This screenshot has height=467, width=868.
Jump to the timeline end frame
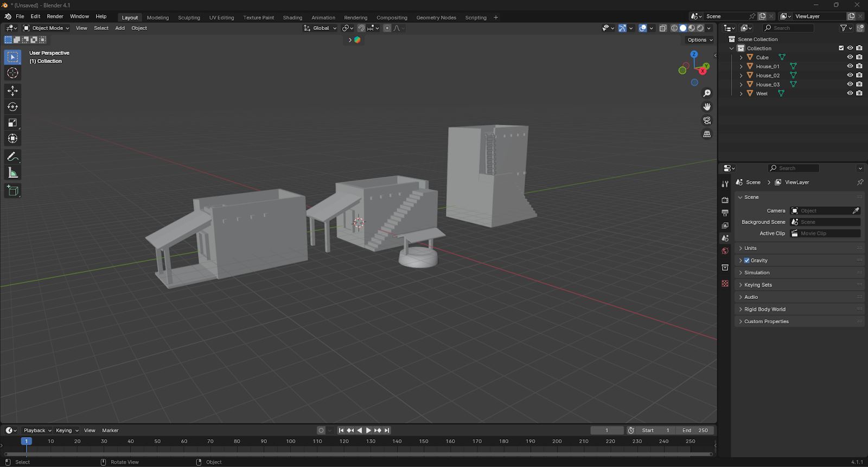pos(387,430)
